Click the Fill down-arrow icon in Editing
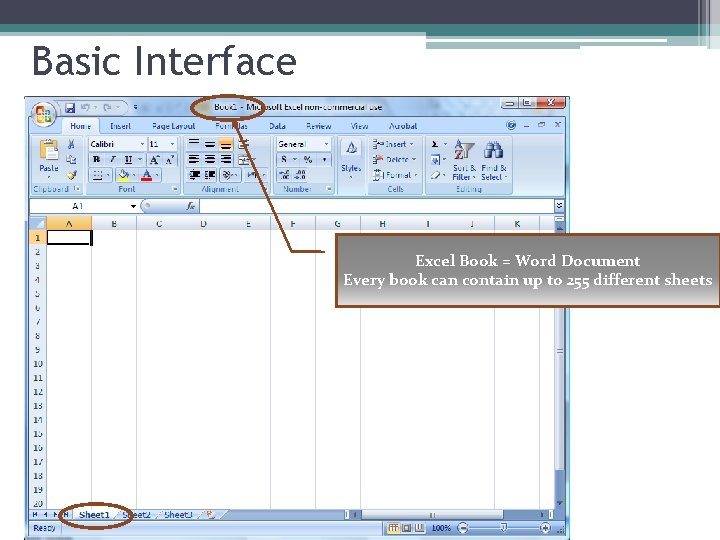The width and height of the screenshot is (720, 540). pyautogui.click(x=435, y=160)
